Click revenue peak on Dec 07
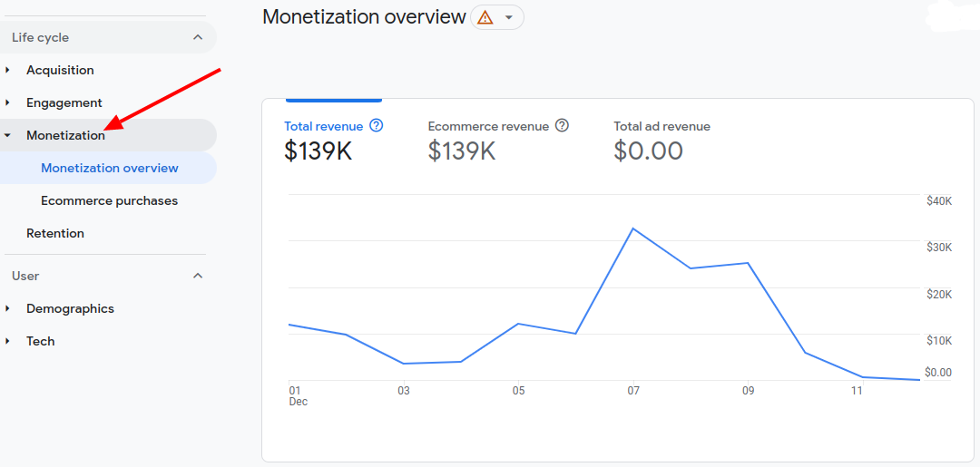The width and height of the screenshot is (980, 467). coord(632,229)
